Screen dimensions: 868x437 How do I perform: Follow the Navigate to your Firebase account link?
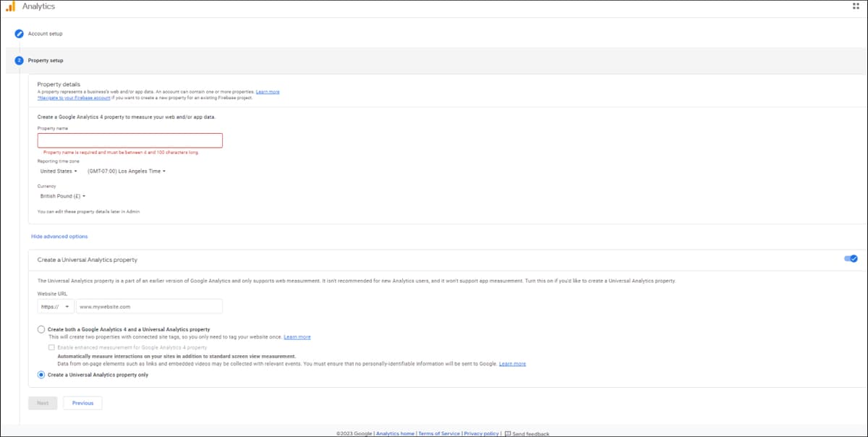[x=73, y=98]
